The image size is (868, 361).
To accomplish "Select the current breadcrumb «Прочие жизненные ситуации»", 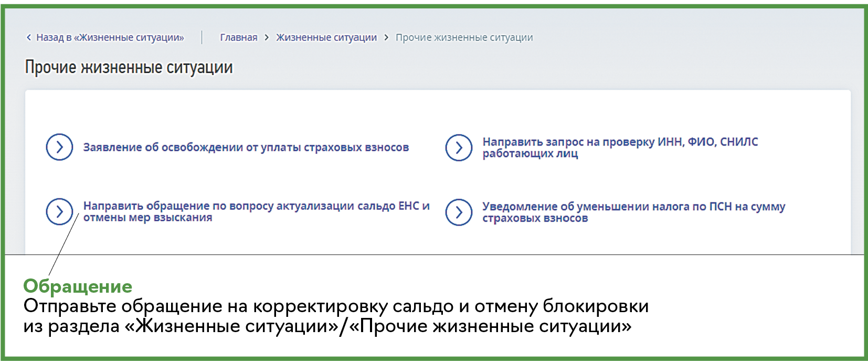I will point(464,37).
